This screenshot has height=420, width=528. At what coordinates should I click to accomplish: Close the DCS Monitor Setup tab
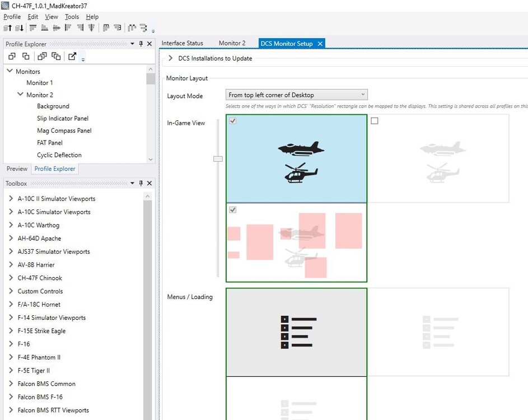(x=320, y=44)
